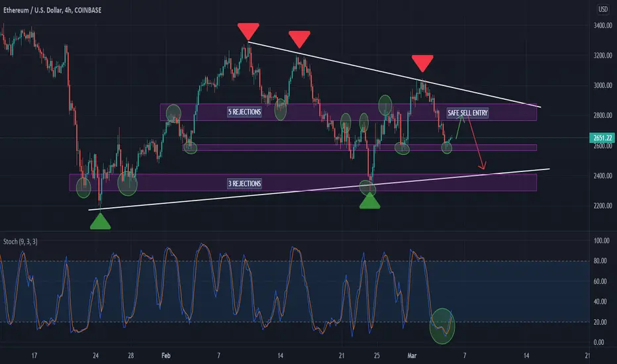Click the 40.00 stochastic scale label
This screenshot has width=617, height=364.
click(601, 302)
